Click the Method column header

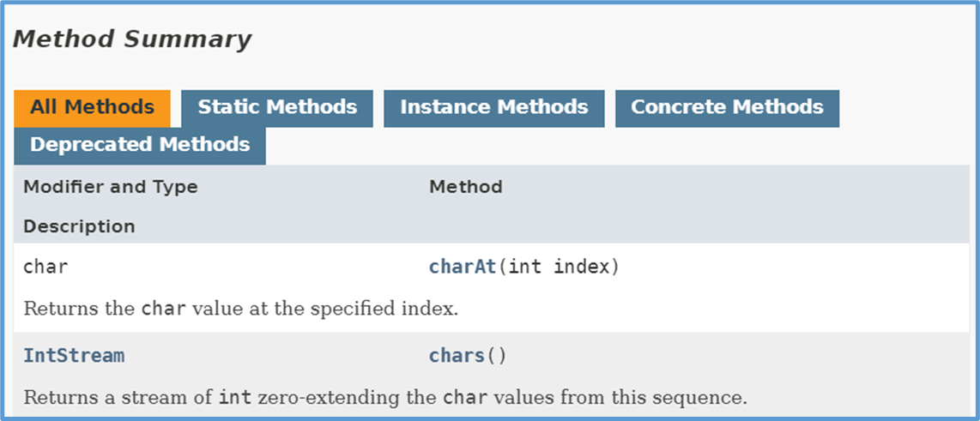click(466, 187)
